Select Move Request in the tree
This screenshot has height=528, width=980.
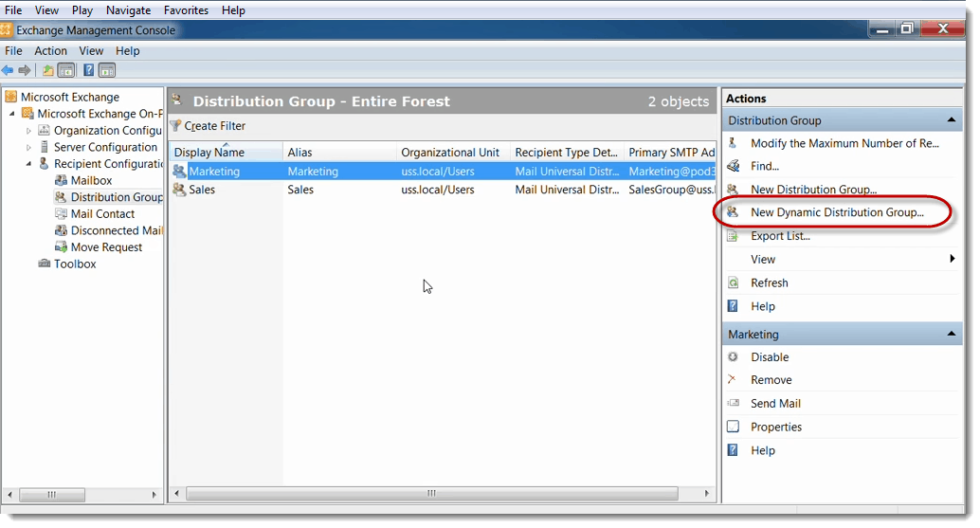click(x=106, y=247)
